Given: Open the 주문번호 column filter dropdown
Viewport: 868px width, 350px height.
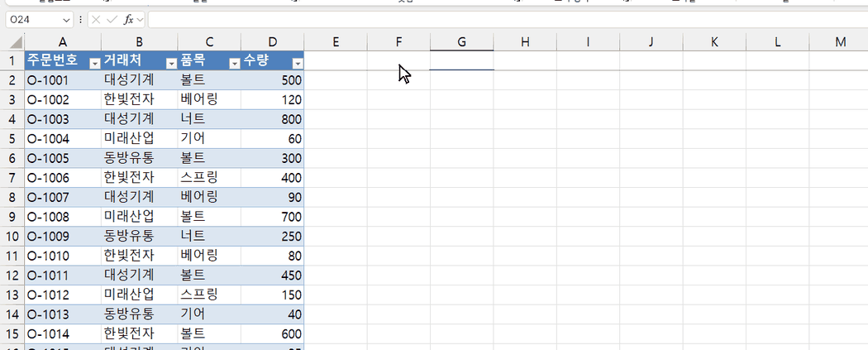Looking at the screenshot, I should point(95,64).
